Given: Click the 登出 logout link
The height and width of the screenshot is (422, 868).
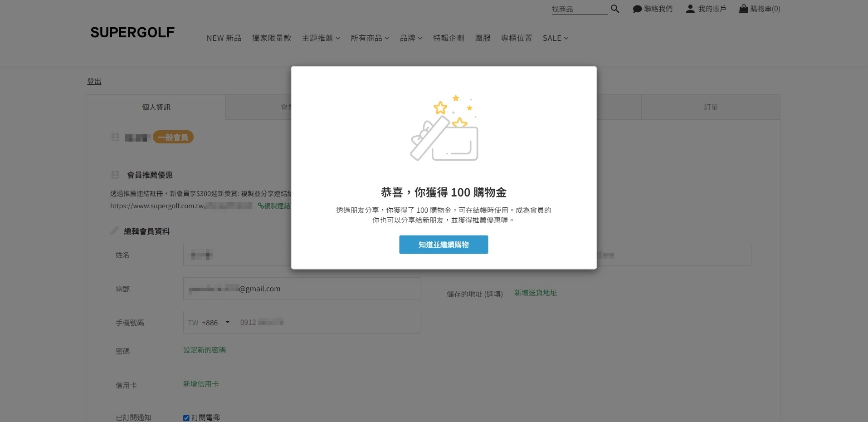Looking at the screenshot, I should [x=94, y=81].
